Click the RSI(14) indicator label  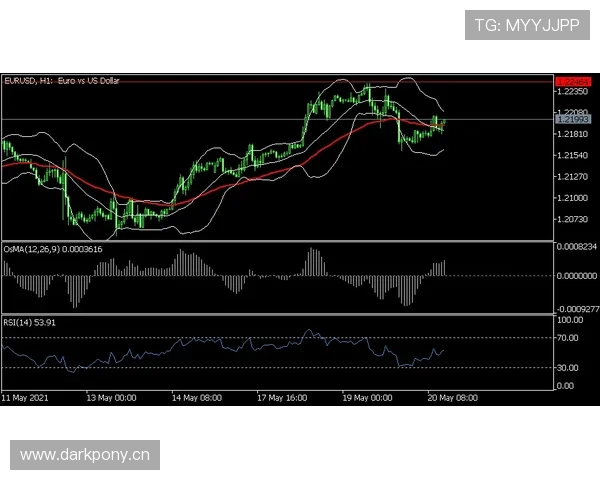tap(29, 322)
